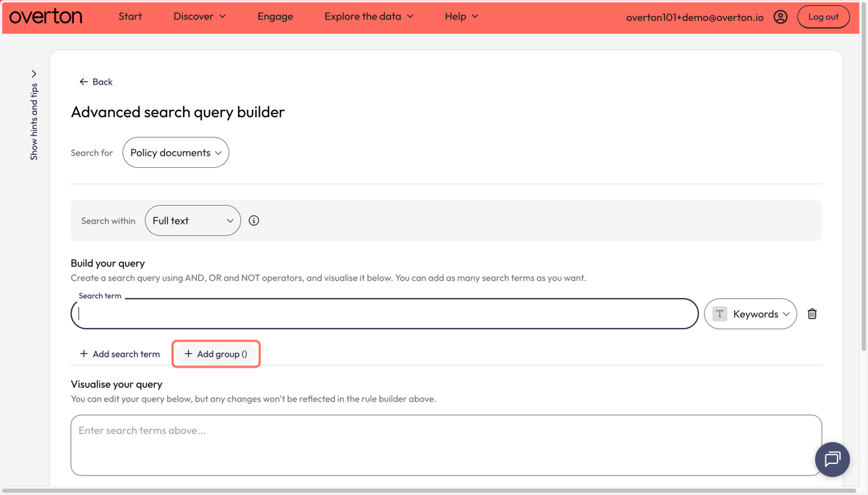Image resolution: width=868 pixels, height=495 pixels.
Task: Open the info icon beside Full text
Action: 254,221
